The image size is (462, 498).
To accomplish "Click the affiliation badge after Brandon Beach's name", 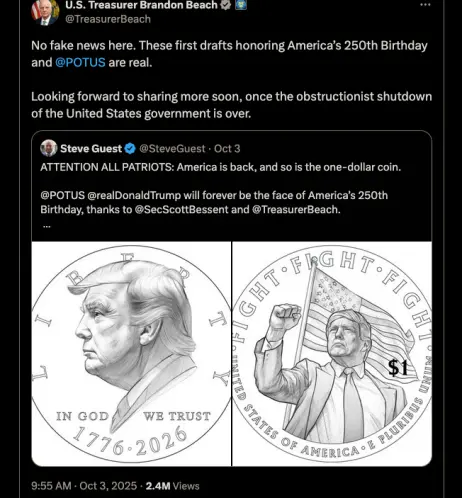I will 241,5.
